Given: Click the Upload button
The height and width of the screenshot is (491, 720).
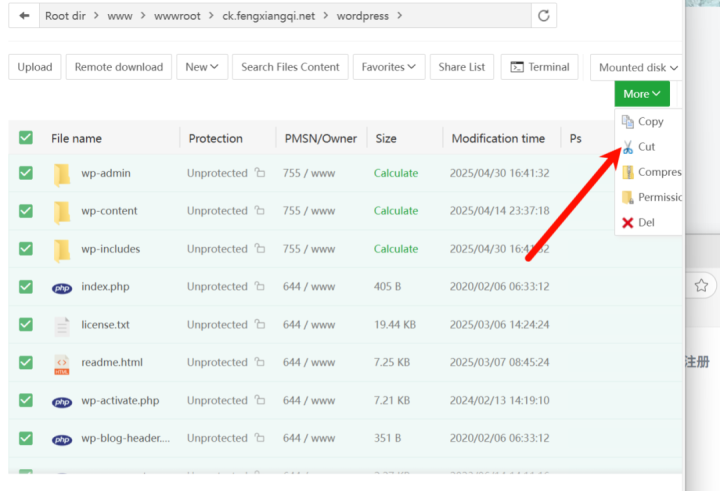Looking at the screenshot, I should [35, 67].
